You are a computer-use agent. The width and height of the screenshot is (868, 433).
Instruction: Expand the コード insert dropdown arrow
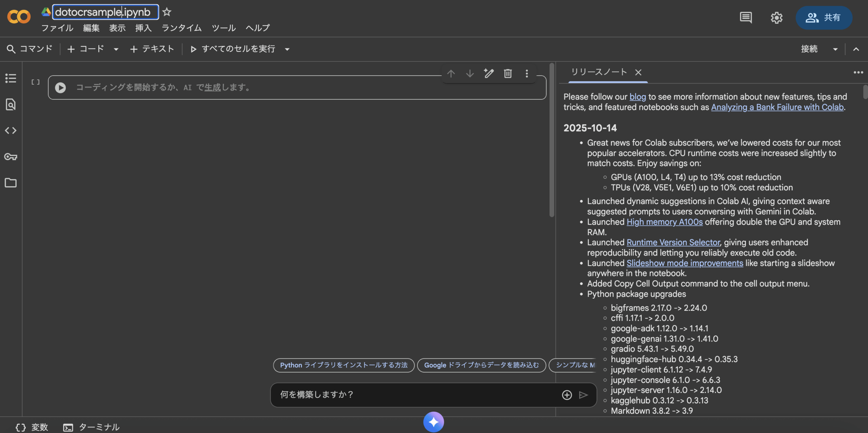(116, 49)
